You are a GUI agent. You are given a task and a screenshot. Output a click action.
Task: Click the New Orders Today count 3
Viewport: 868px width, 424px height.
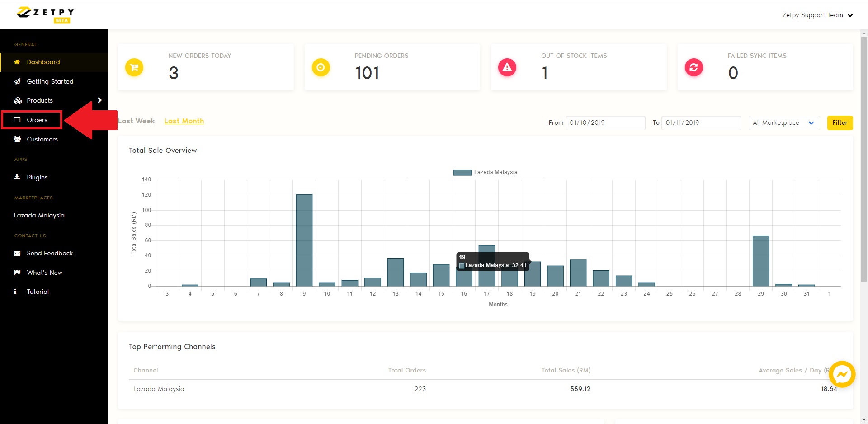point(174,73)
